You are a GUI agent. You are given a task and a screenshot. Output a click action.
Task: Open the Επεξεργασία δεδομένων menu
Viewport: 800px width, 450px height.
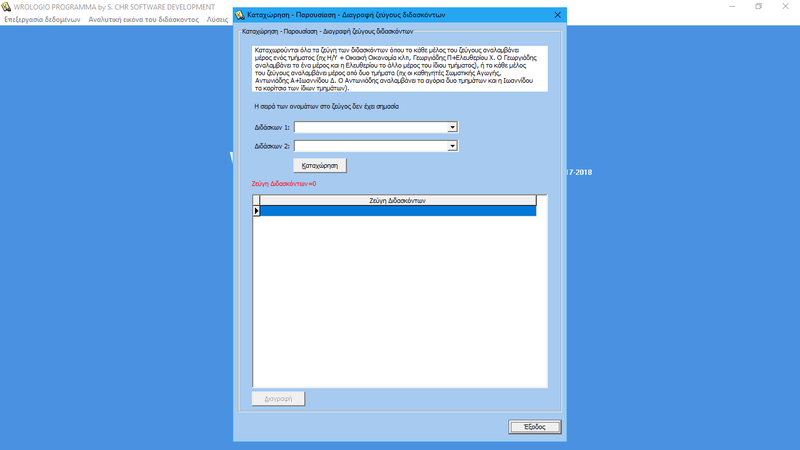(42, 19)
